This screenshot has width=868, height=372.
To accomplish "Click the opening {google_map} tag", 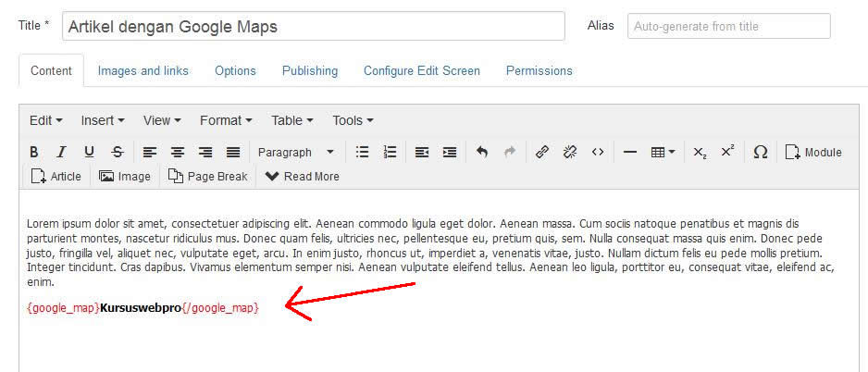I will coord(63,308).
